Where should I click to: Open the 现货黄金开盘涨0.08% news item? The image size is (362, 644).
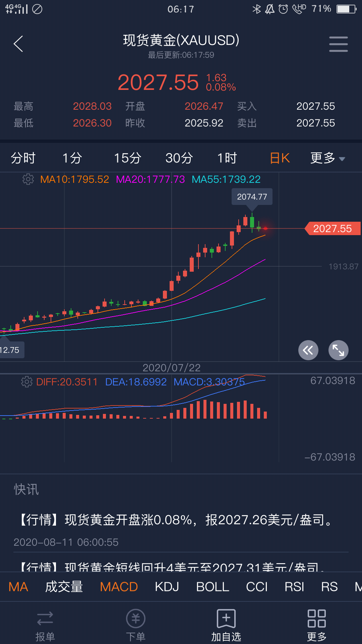point(176,520)
